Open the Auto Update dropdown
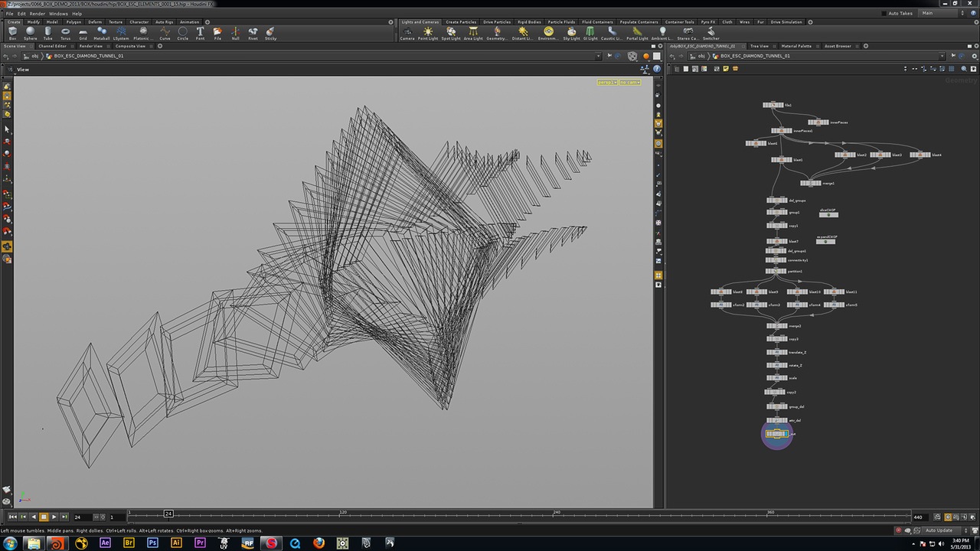Viewport: 980px width, 551px height. (942, 530)
